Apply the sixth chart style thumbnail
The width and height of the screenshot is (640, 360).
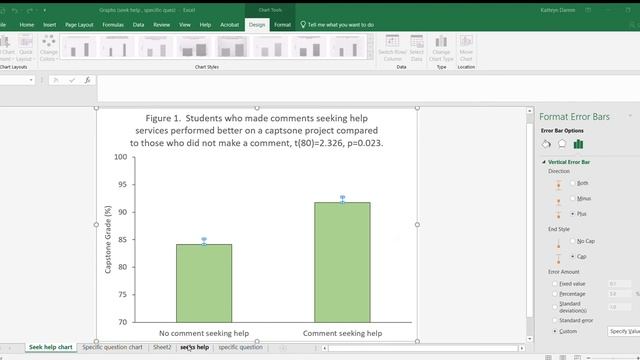pyautogui.click(x=271, y=47)
